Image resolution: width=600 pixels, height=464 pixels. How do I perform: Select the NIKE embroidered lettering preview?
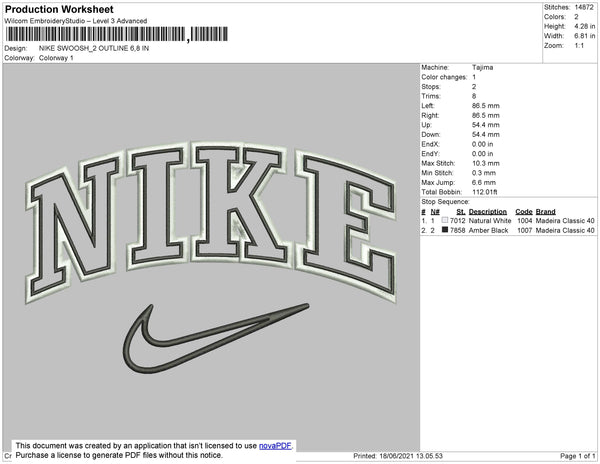point(210,222)
